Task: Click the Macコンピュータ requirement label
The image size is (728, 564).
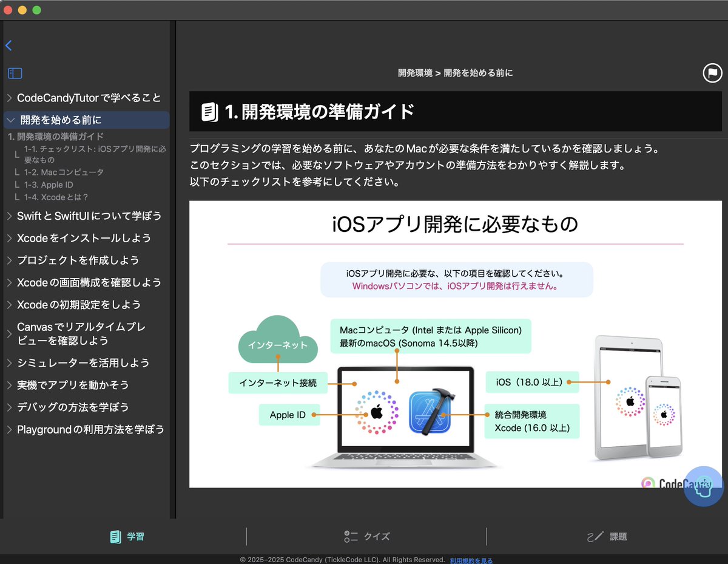Action: [431, 336]
